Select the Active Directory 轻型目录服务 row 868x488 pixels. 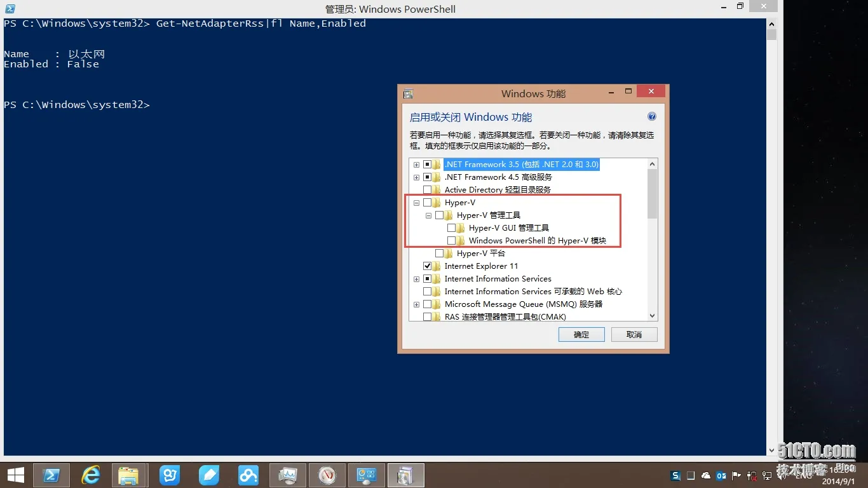[498, 190]
